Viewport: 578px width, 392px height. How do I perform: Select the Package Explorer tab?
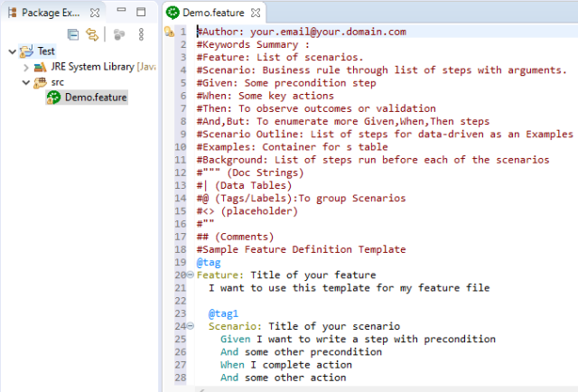pyautogui.click(x=51, y=13)
